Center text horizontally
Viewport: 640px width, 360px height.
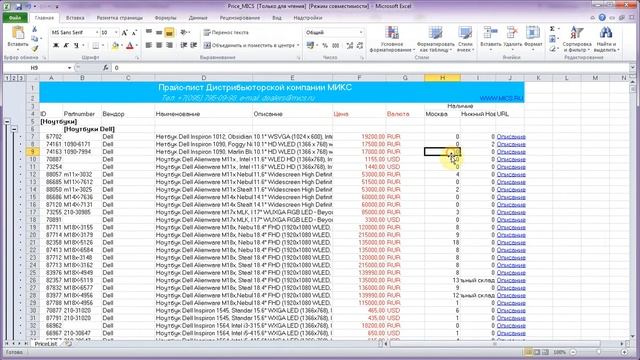pyautogui.click(x=159, y=45)
